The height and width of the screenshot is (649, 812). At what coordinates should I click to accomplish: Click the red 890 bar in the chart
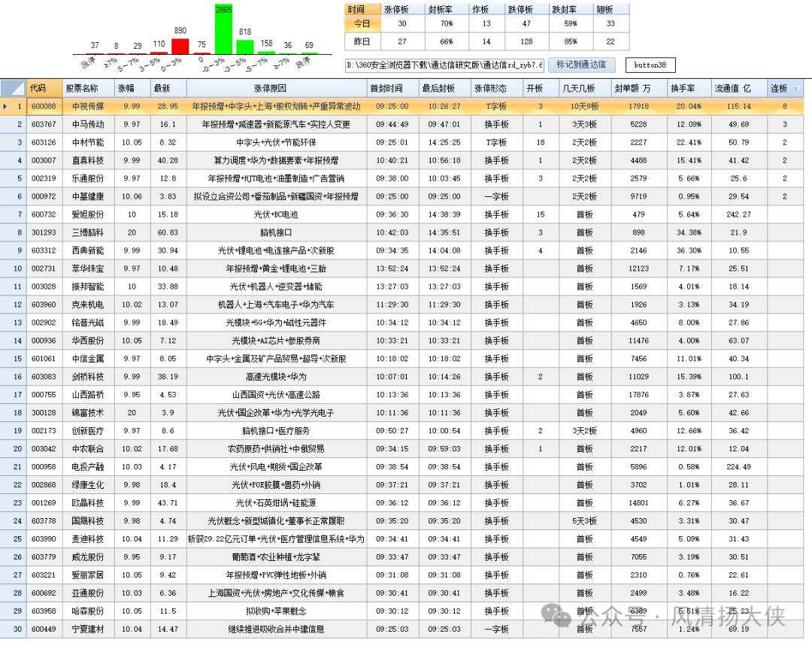click(x=180, y=46)
